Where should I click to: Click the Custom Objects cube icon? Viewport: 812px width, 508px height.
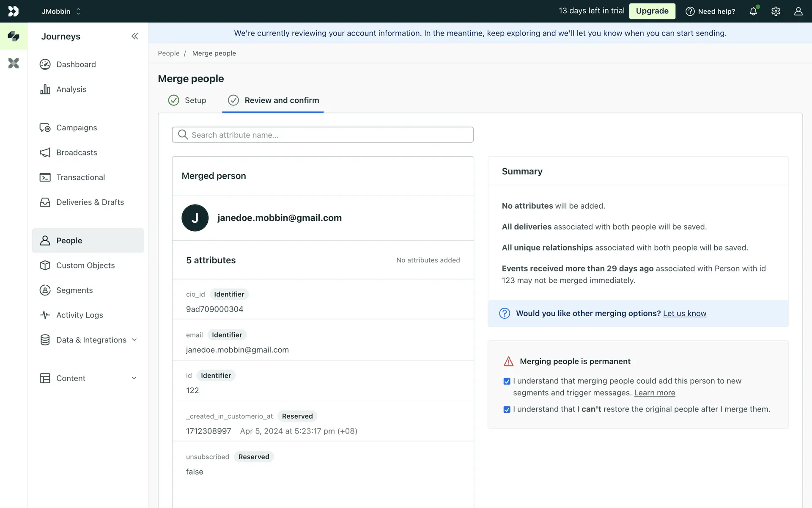pyautogui.click(x=45, y=265)
